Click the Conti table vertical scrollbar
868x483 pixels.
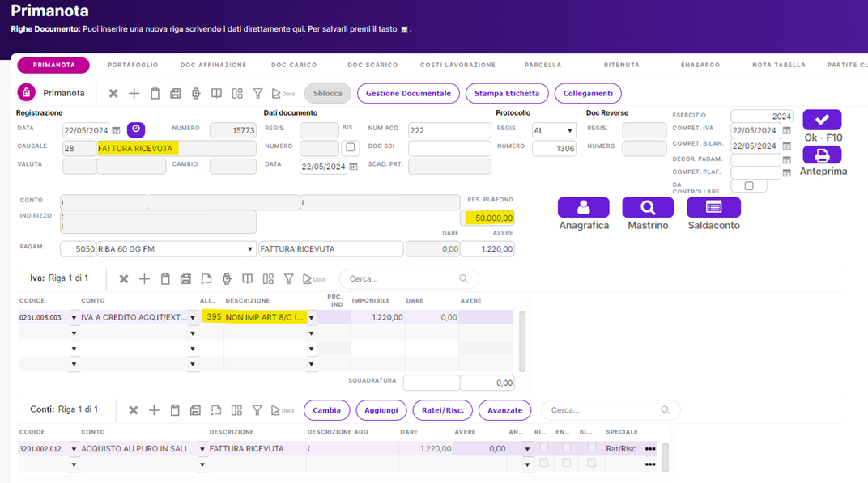pos(666,457)
